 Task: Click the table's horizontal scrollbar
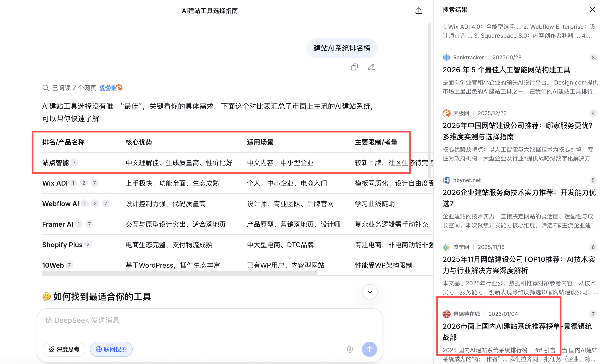point(180,273)
